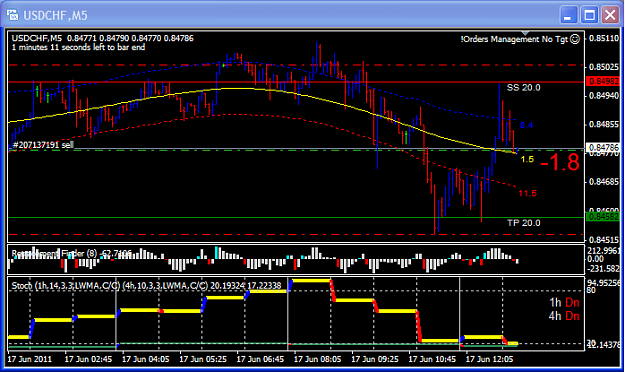Click the large red -1.8 profit value
Viewport: 625px width, 372px height.
click(560, 162)
